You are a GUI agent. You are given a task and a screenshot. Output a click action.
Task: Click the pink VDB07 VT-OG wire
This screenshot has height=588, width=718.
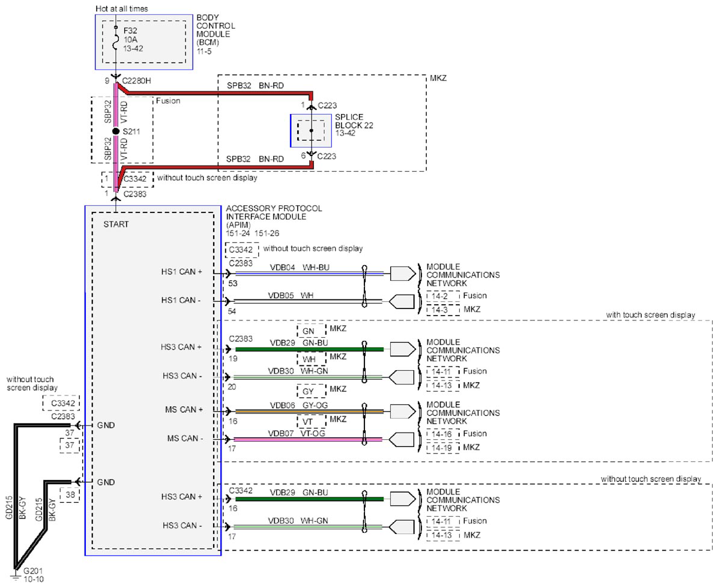coord(308,439)
